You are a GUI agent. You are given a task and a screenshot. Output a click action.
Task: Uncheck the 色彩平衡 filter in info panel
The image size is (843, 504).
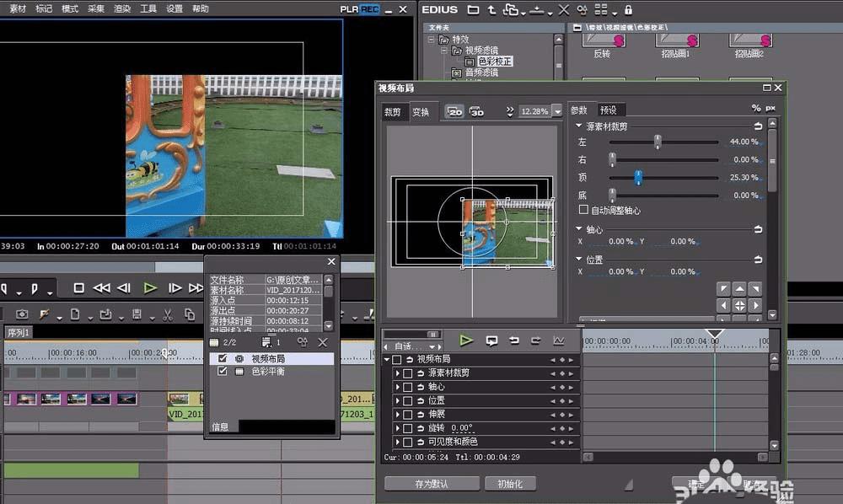(223, 371)
